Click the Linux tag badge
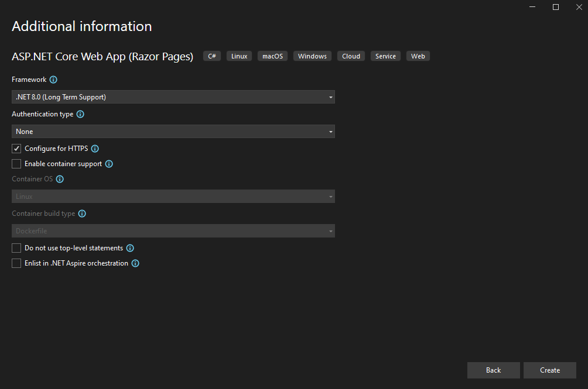This screenshot has height=389, width=588. point(240,56)
